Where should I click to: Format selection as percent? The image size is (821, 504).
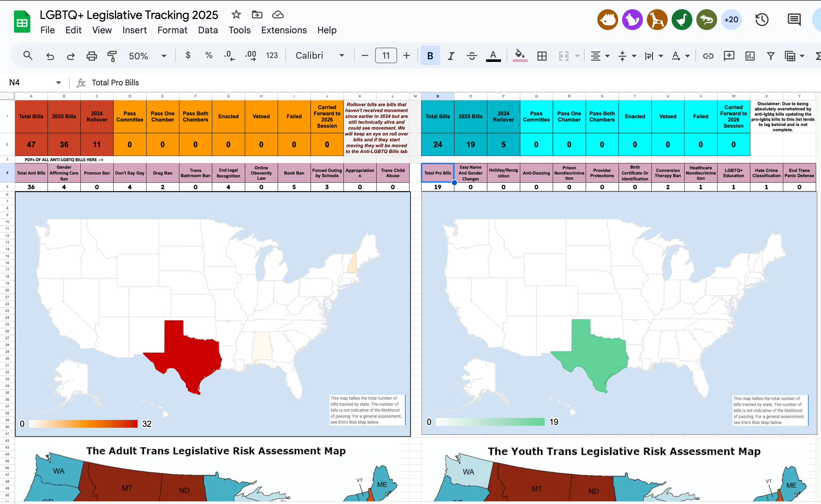(x=208, y=55)
